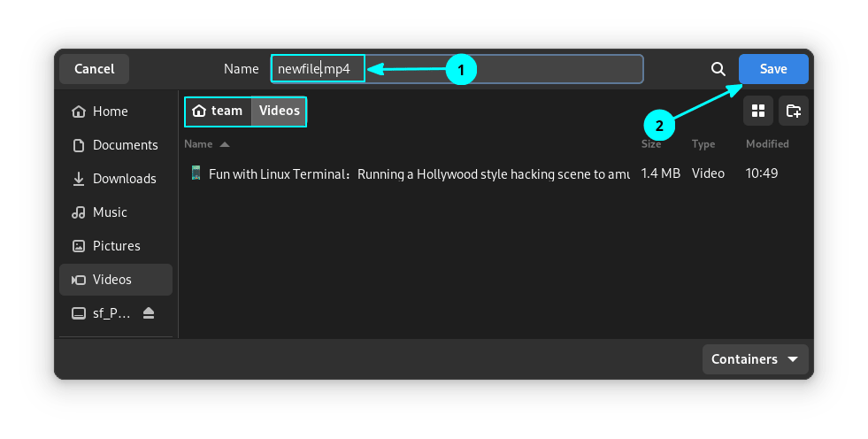The height and width of the screenshot is (439, 868).
Task: Click the Save button
Action: (x=773, y=69)
